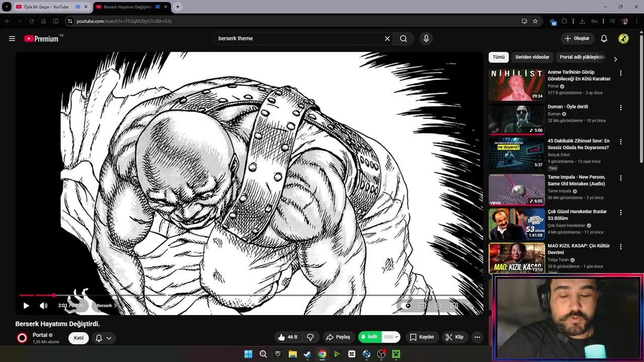644x362 pixels.
Task: Open the YouTube guide hamburger menu
Action: coord(12,39)
